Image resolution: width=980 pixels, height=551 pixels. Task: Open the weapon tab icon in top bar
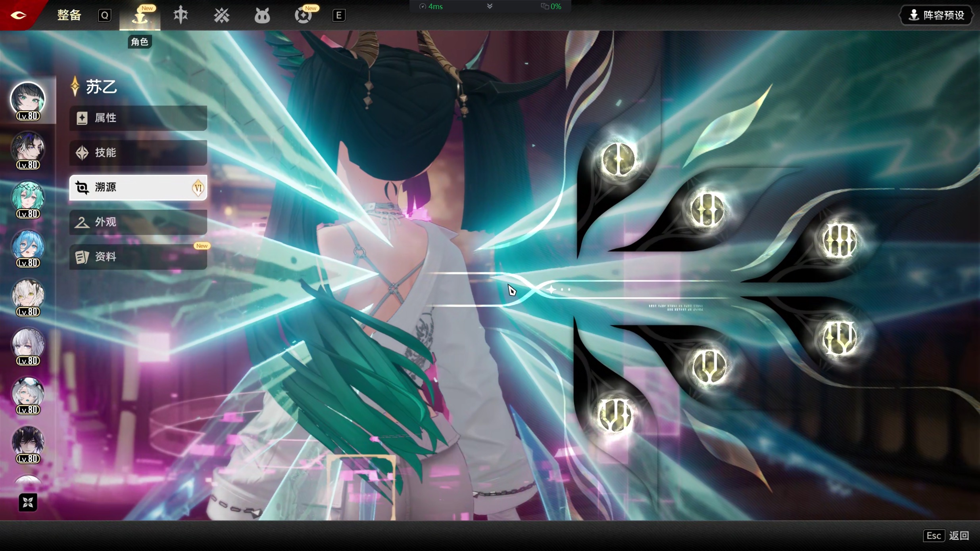pyautogui.click(x=181, y=15)
